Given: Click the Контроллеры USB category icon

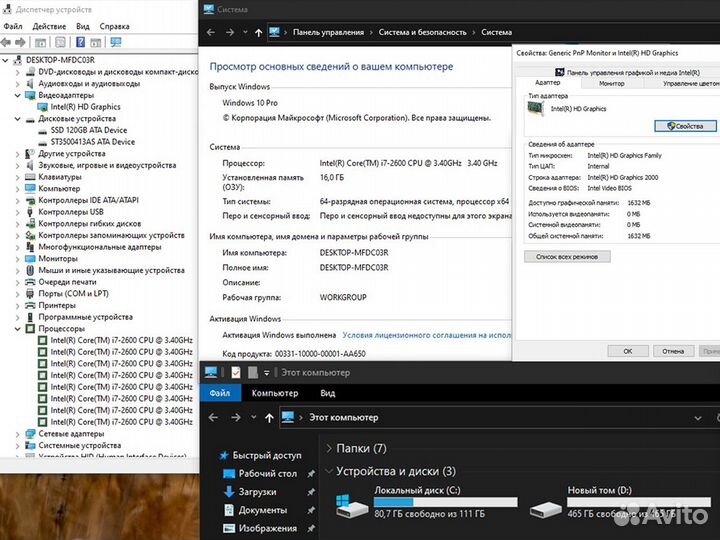Looking at the screenshot, I should (x=30, y=212).
